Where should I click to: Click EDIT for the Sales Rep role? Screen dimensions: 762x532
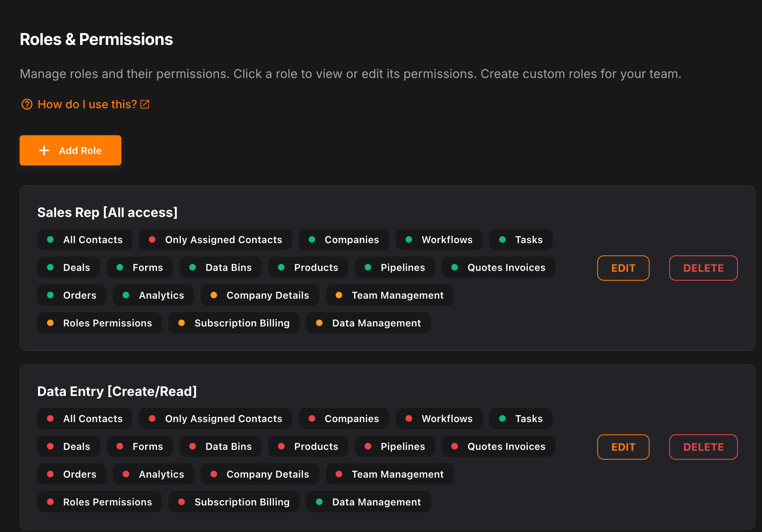623,268
